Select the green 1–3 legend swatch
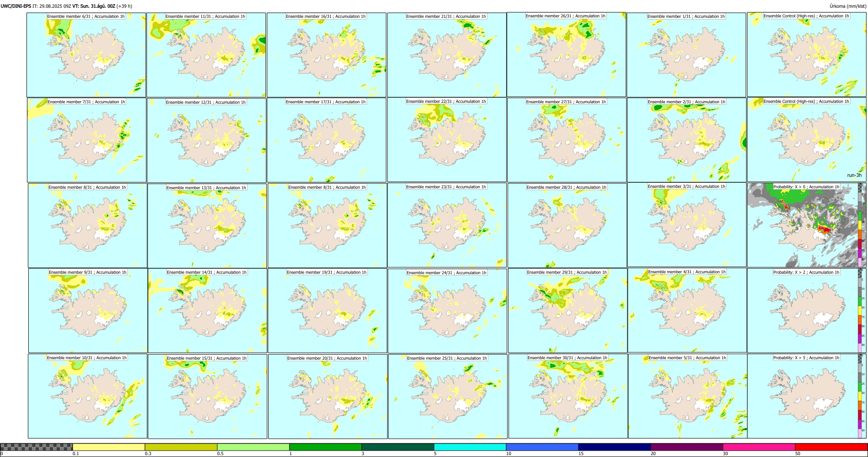868x457 pixels. coord(325,447)
